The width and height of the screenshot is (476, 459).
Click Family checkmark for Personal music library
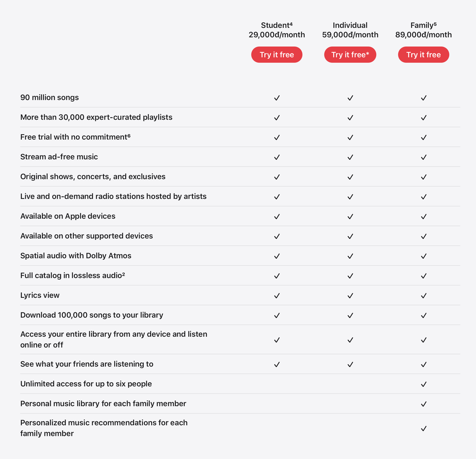click(x=423, y=404)
